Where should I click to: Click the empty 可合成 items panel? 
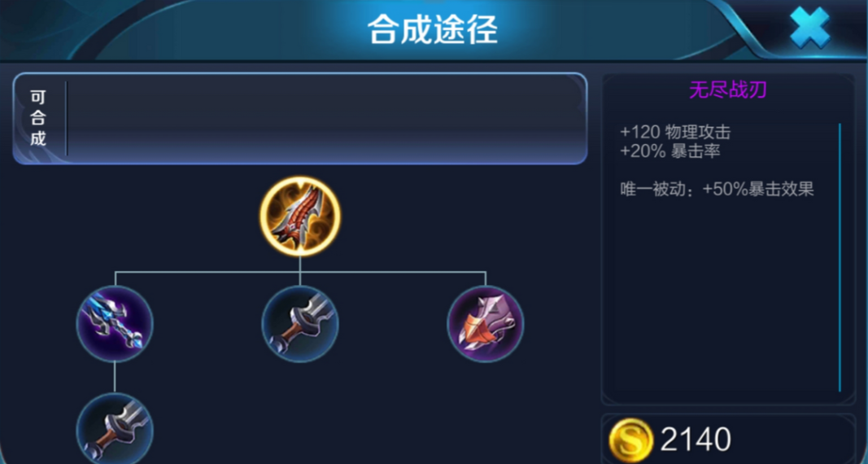click(x=325, y=119)
